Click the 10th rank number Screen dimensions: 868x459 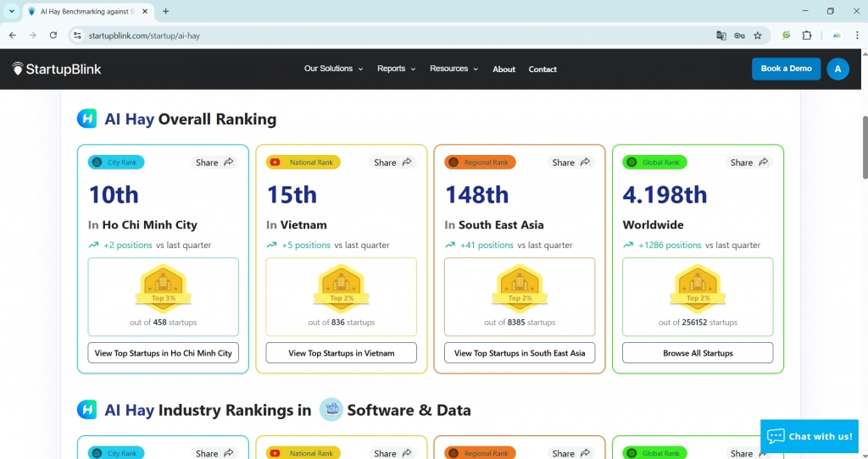[114, 195]
